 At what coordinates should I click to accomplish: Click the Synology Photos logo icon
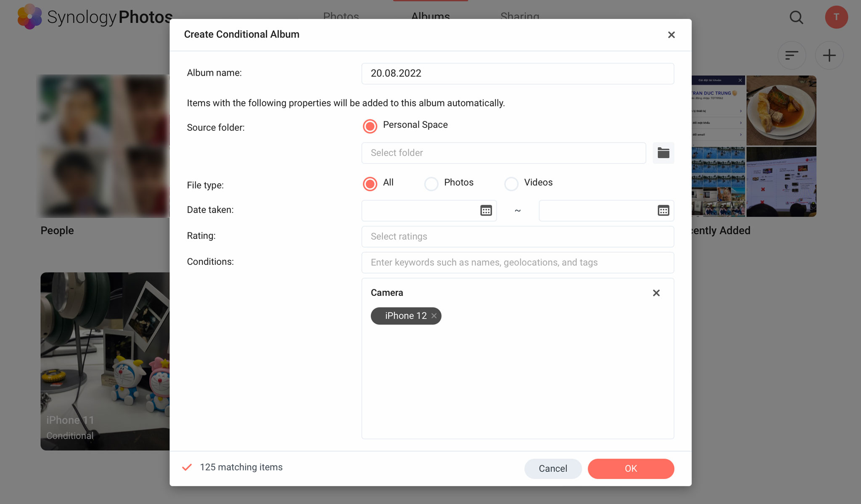pos(29,16)
